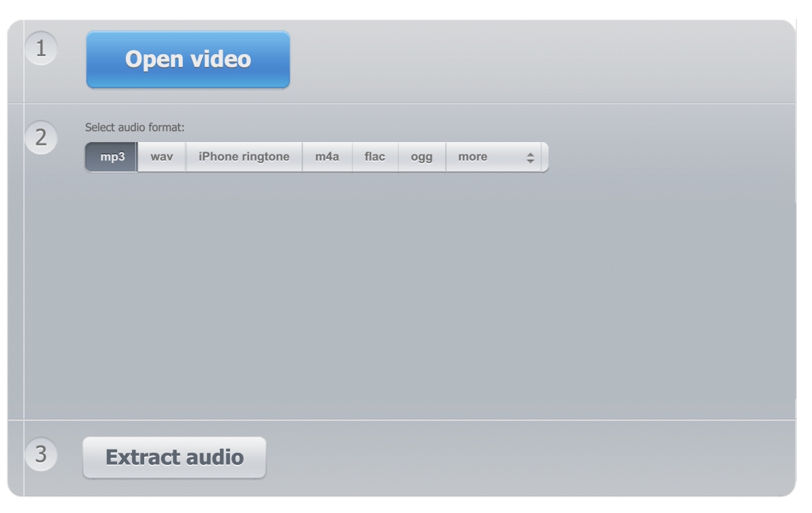Viewport: 812px width, 513px height.
Task: Click the rounded end cap of the format bar
Action: coord(545,157)
